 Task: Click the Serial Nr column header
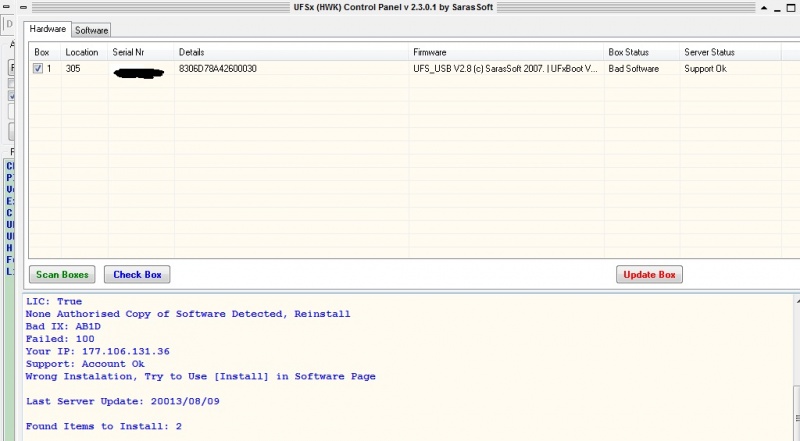pyautogui.click(x=132, y=52)
